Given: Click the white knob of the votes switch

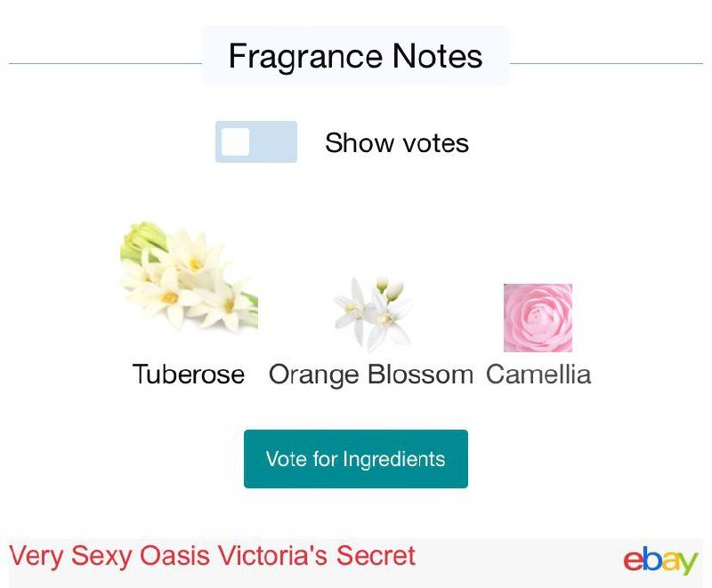Looking at the screenshot, I should coord(235,142).
